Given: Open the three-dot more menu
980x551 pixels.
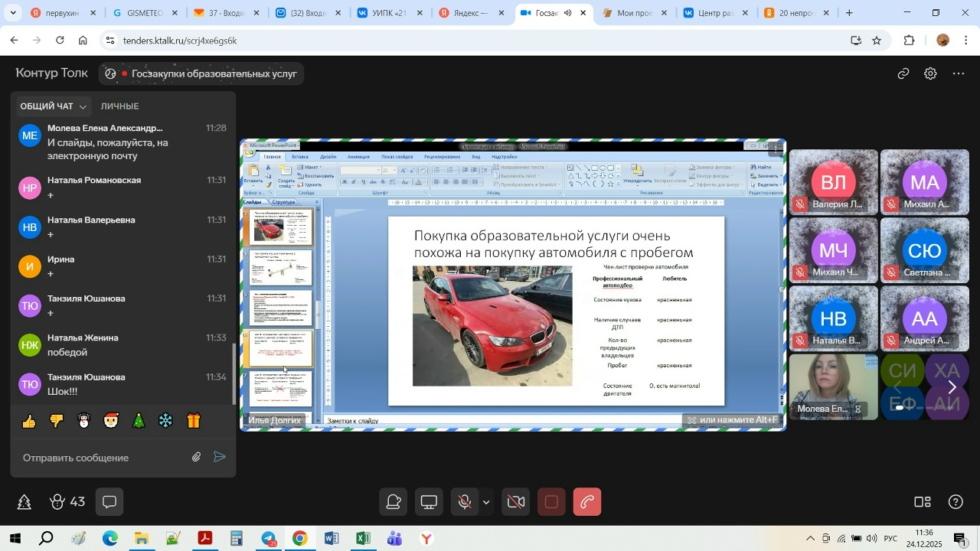Looking at the screenshot, I should point(959,74).
